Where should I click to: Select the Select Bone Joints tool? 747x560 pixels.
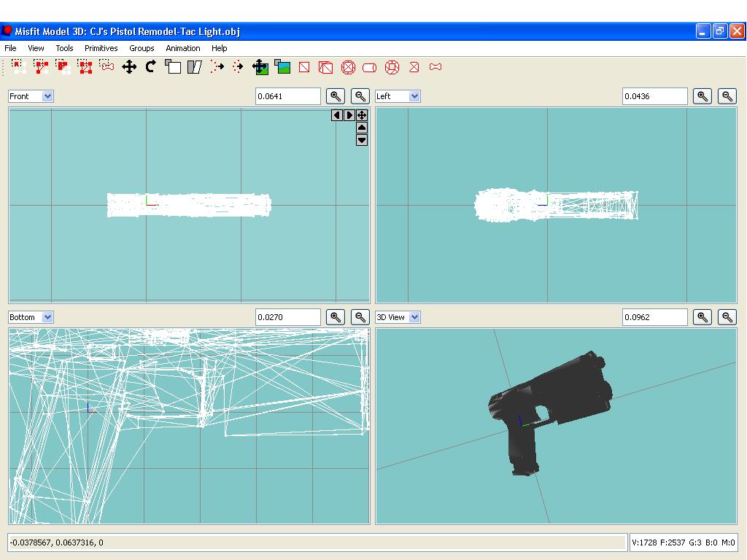[x=107, y=66]
